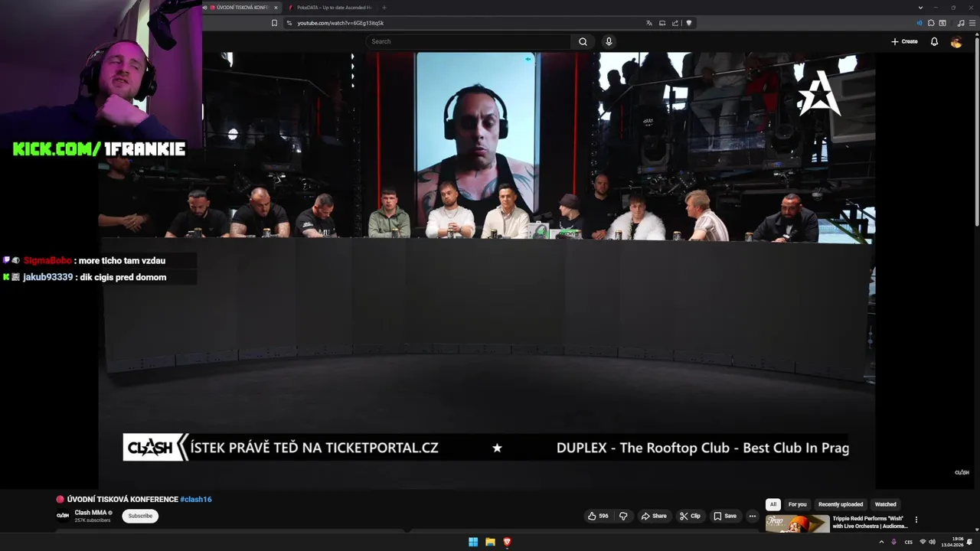Click the blue audio indicator extension icon
Viewport: 980px width, 551px height.
tap(920, 23)
